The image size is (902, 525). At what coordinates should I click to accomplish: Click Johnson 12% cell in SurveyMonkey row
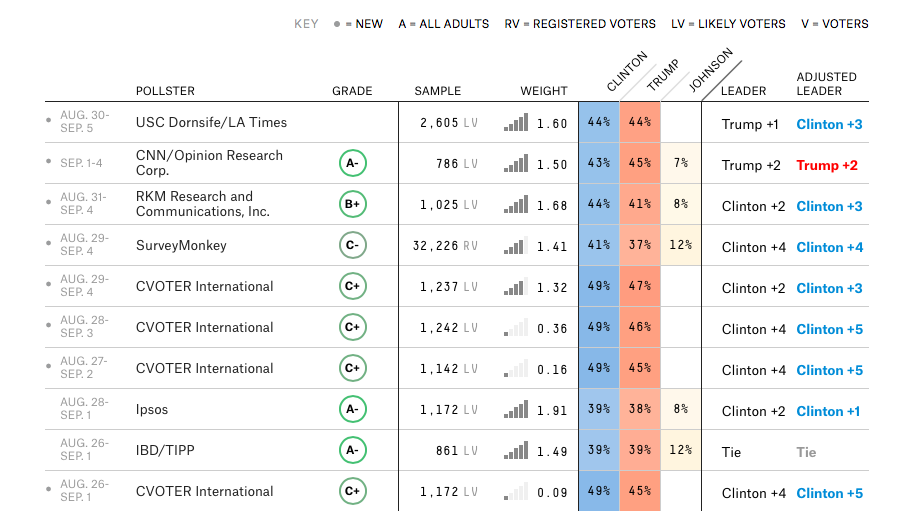pos(681,245)
